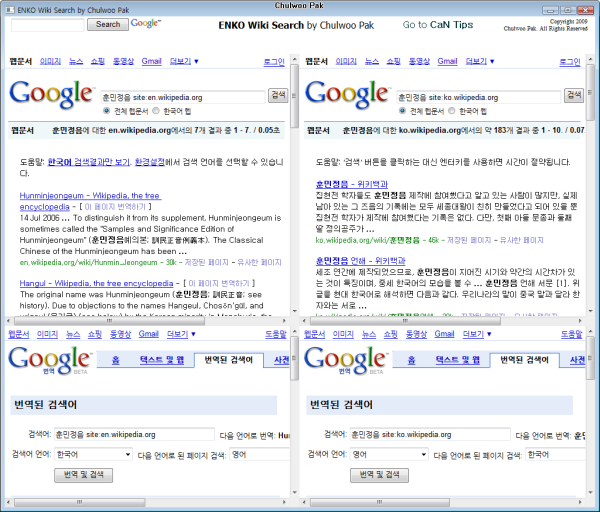Click 로그인 link in top-right pane

click(x=570, y=62)
